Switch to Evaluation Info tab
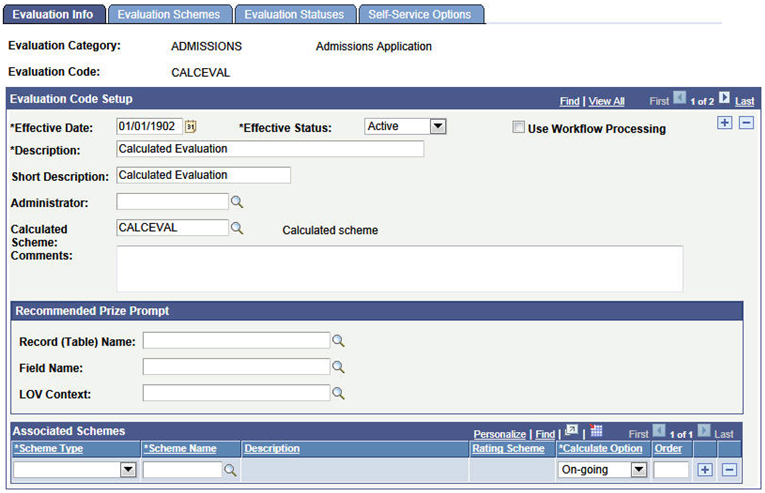 (x=53, y=15)
